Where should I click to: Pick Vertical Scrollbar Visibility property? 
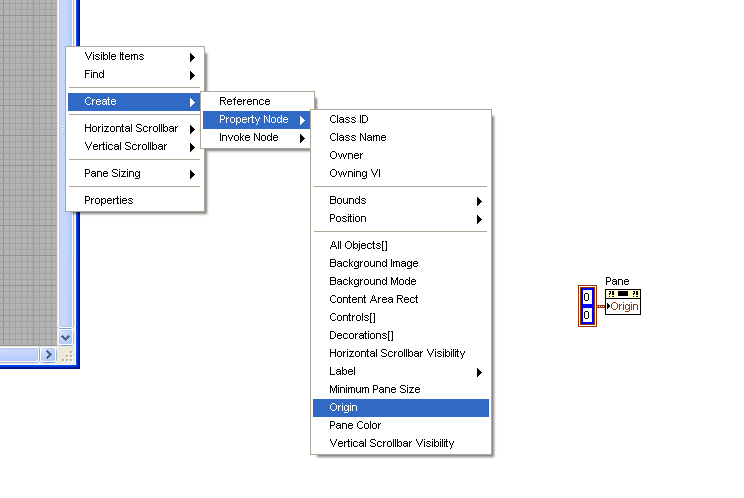point(391,443)
